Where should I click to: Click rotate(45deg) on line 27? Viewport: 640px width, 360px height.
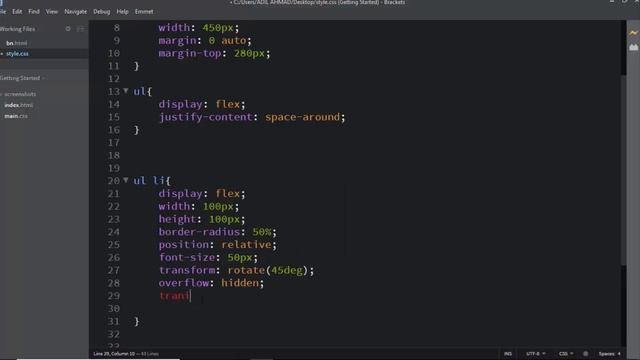point(268,270)
